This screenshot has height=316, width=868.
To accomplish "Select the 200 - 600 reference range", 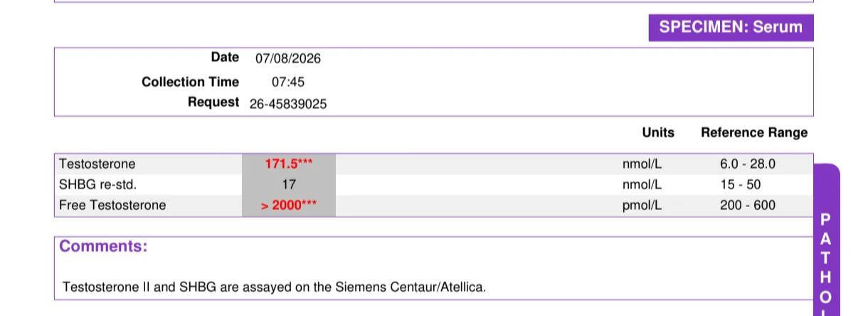I will coord(748,206).
